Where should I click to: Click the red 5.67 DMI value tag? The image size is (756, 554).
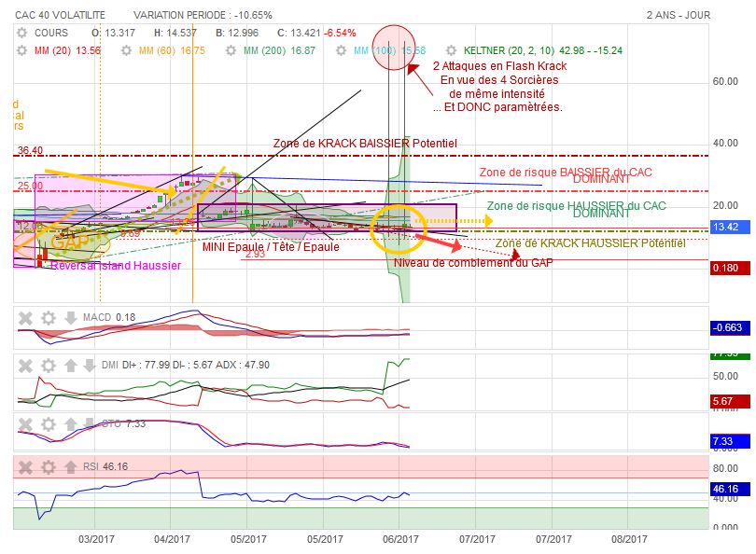point(730,401)
